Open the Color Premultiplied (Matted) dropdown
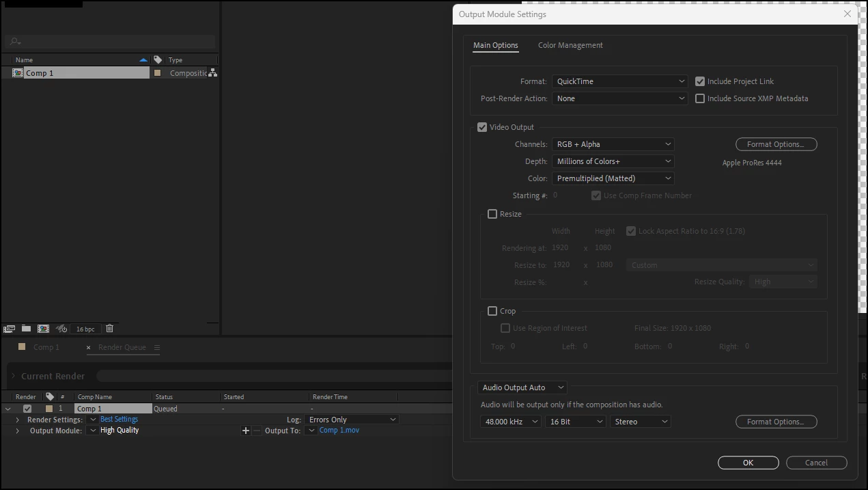 coord(613,178)
